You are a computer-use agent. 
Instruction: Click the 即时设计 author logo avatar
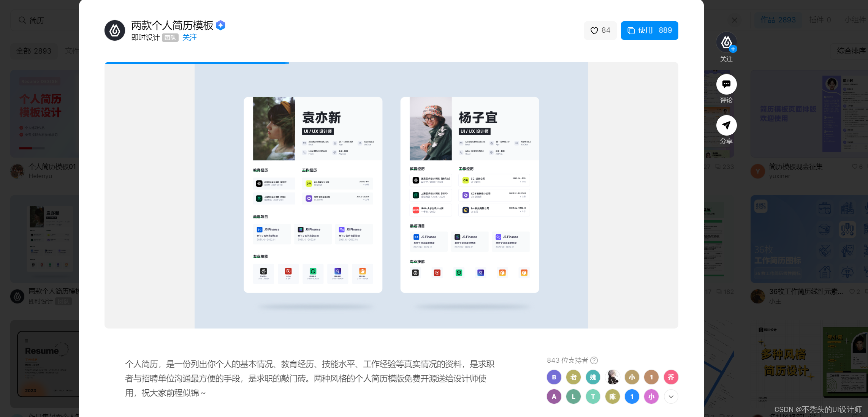point(115,30)
